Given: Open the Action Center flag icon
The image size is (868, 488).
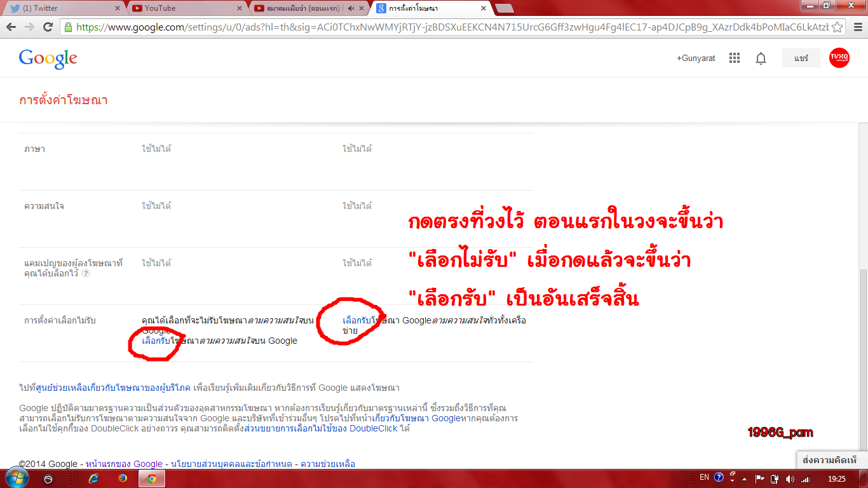Looking at the screenshot, I should pos(759,478).
